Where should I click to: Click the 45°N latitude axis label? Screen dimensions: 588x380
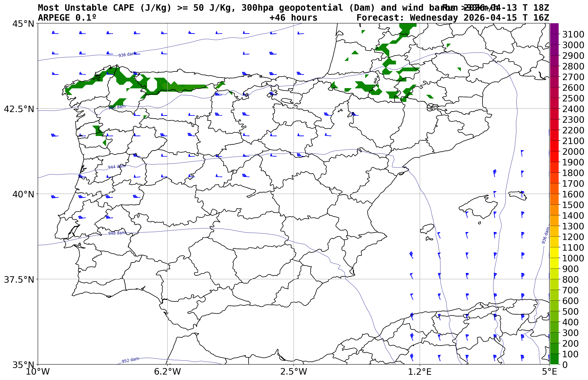(23, 24)
